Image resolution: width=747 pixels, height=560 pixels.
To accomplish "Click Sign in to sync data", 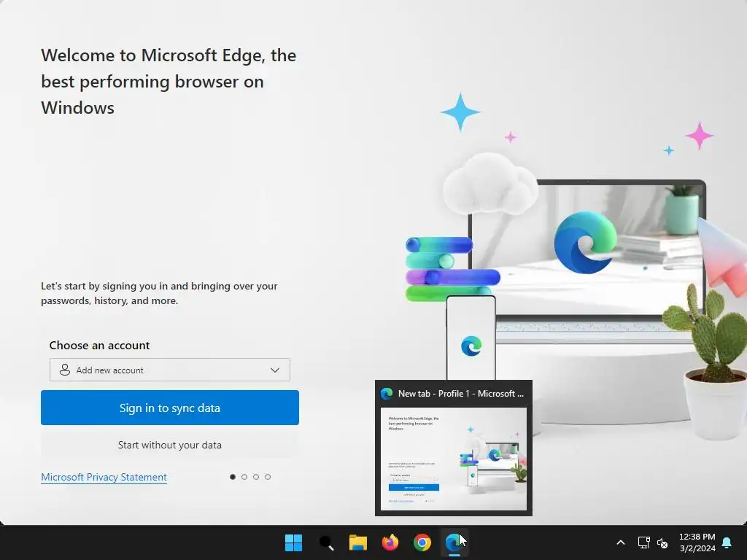I will [169, 408].
